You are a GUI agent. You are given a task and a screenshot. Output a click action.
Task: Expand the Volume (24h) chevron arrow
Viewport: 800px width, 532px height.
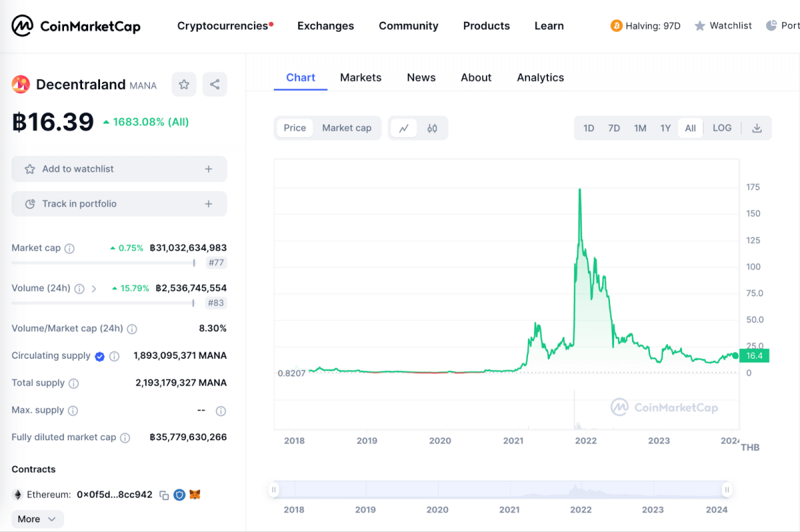tap(94, 289)
